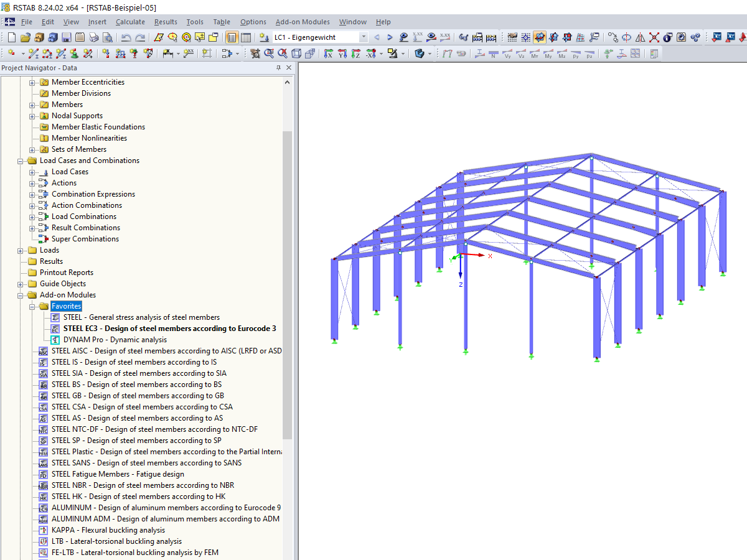Click the Print icon in the toolbar
Viewport: 747px width, 560px height.
click(93, 37)
